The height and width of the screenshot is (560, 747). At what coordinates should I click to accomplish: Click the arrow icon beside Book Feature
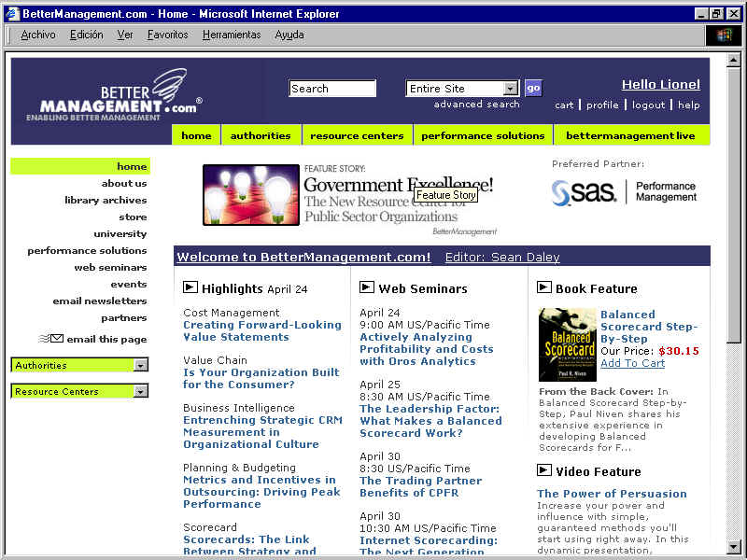(x=543, y=287)
